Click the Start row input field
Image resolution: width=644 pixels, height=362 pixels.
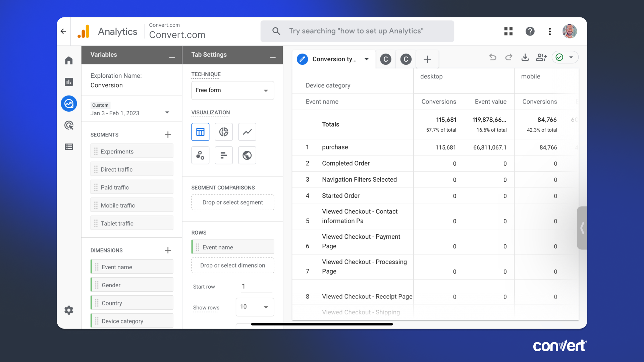pyautogui.click(x=256, y=287)
